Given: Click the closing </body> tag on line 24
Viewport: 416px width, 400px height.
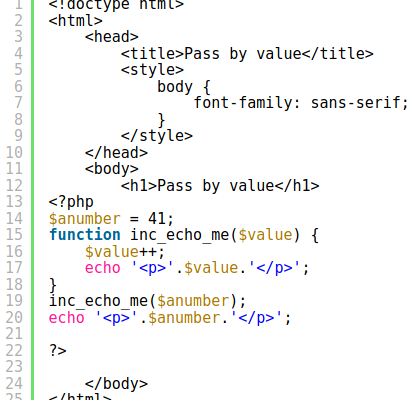Looking at the screenshot, I should tap(116, 384).
